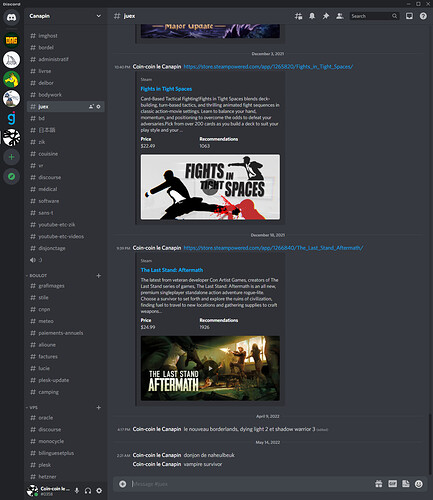Select the administratif channel
The width and height of the screenshot is (433, 500).
click(65, 59)
